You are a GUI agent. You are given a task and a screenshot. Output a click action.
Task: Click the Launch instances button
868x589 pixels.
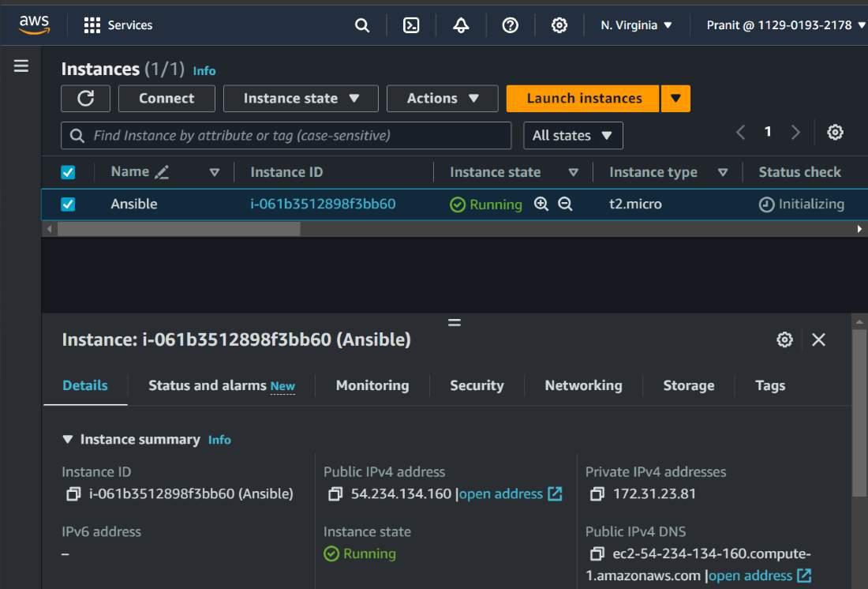point(583,99)
